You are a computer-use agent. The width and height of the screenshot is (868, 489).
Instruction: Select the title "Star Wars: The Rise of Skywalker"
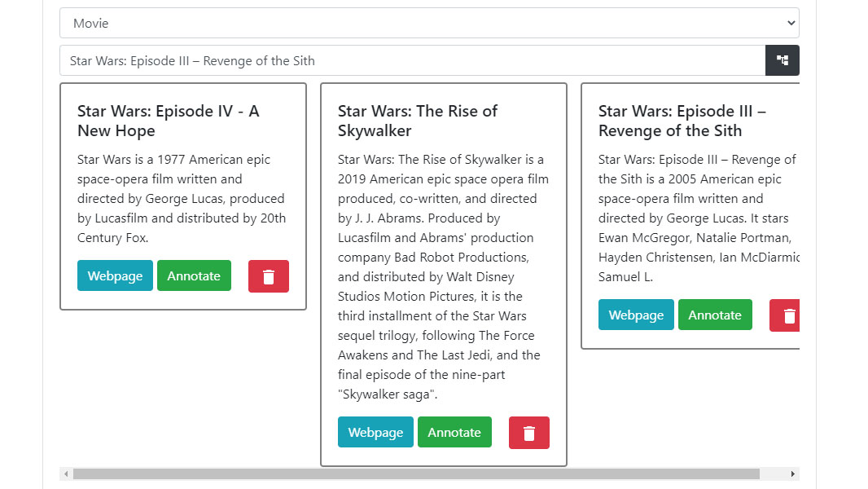(418, 121)
